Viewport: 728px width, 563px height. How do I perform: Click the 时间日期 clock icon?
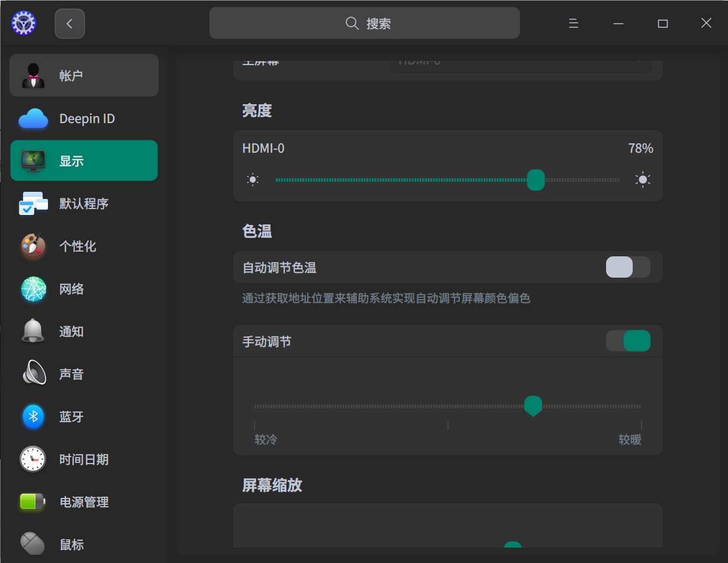[x=33, y=459]
